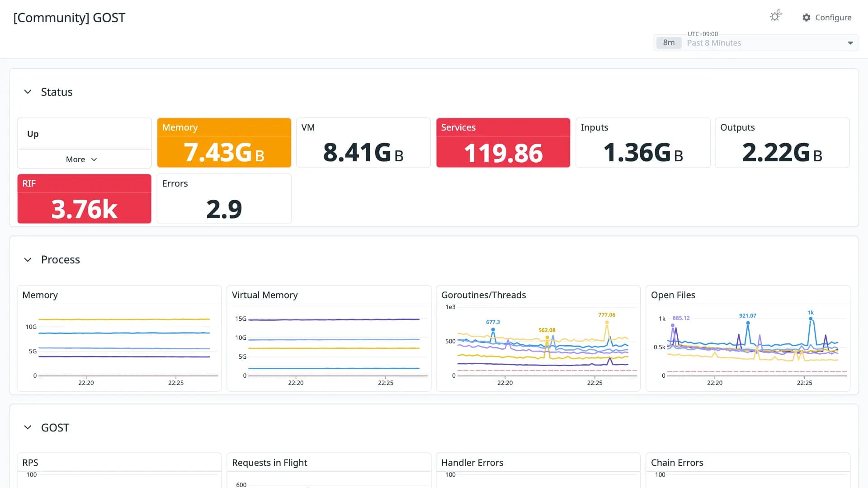Click the Chain Errors chart title
868x488 pixels.
point(677,463)
